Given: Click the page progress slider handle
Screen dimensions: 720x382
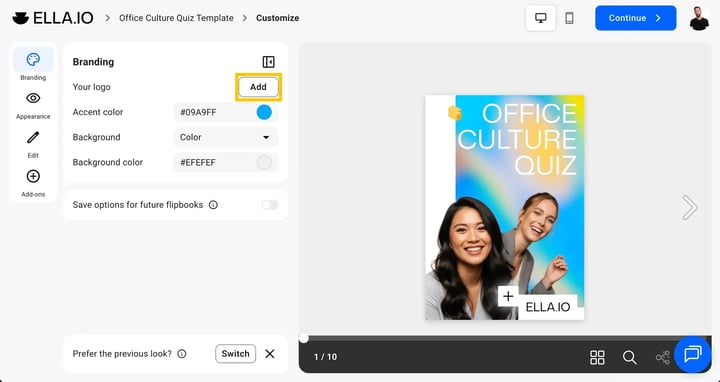Looking at the screenshot, I should (x=304, y=338).
